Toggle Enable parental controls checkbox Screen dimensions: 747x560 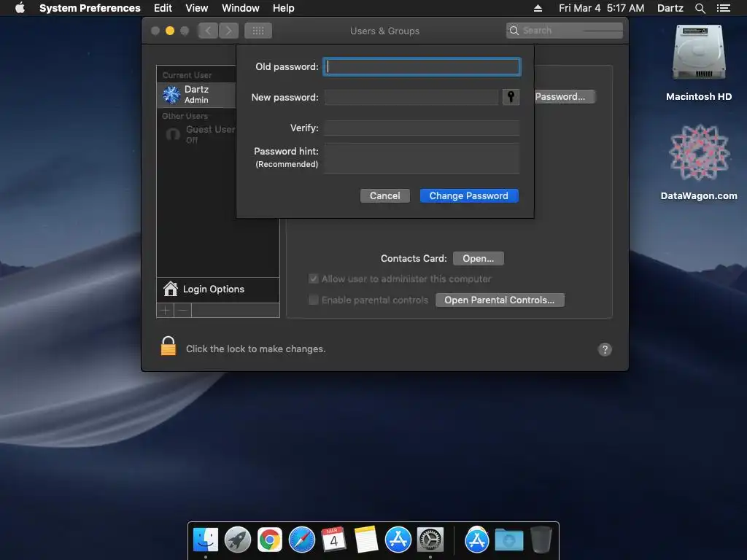point(314,300)
